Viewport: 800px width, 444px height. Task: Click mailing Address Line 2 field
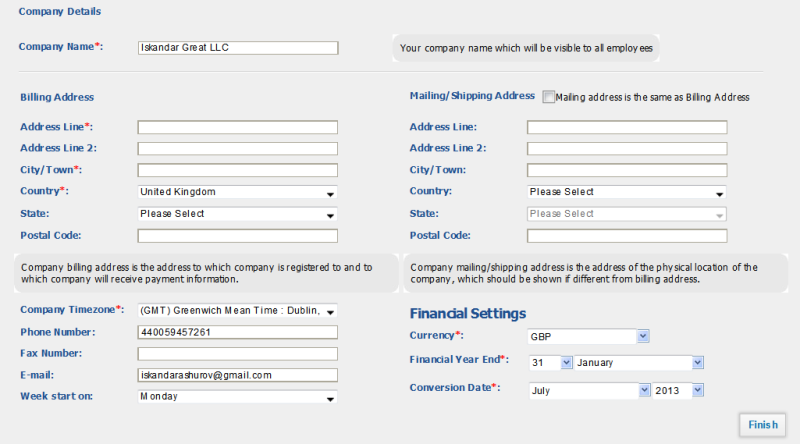pos(627,149)
